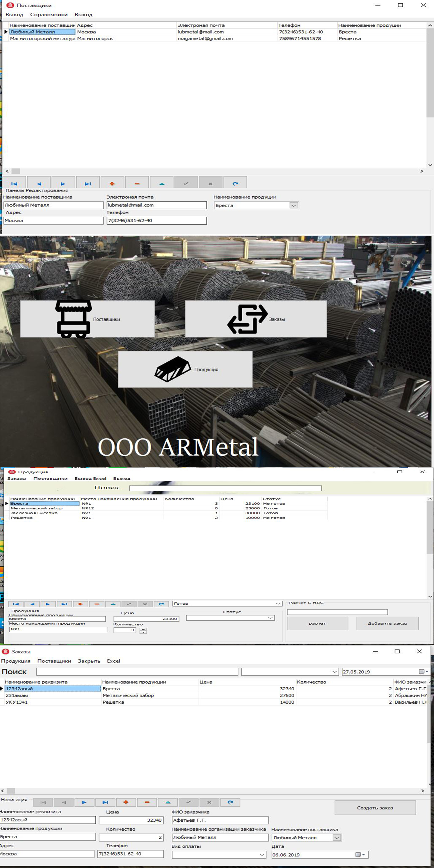Click Закрыть menu in Заказы window
The width and height of the screenshot is (434, 868).
point(89,661)
